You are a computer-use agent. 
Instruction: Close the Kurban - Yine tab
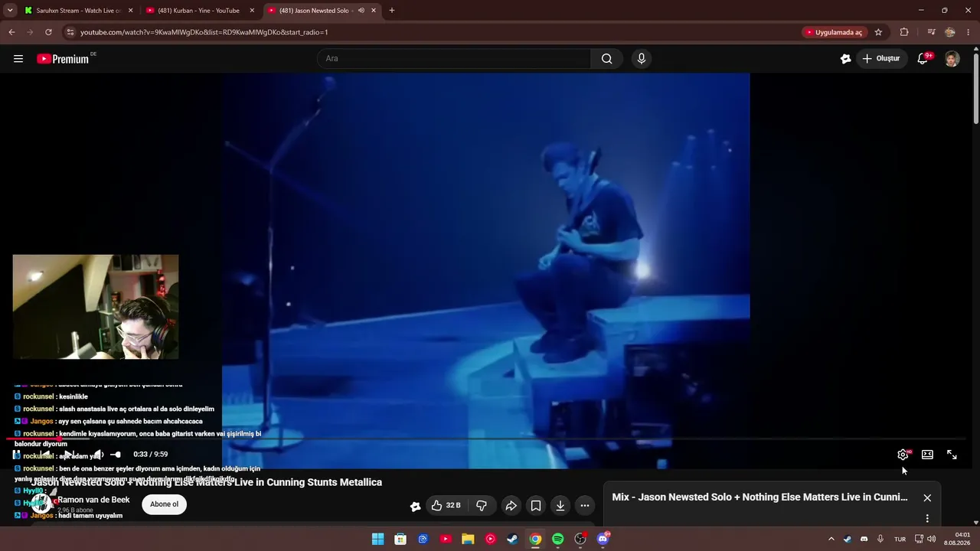pyautogui.click(x=252, y=11)
